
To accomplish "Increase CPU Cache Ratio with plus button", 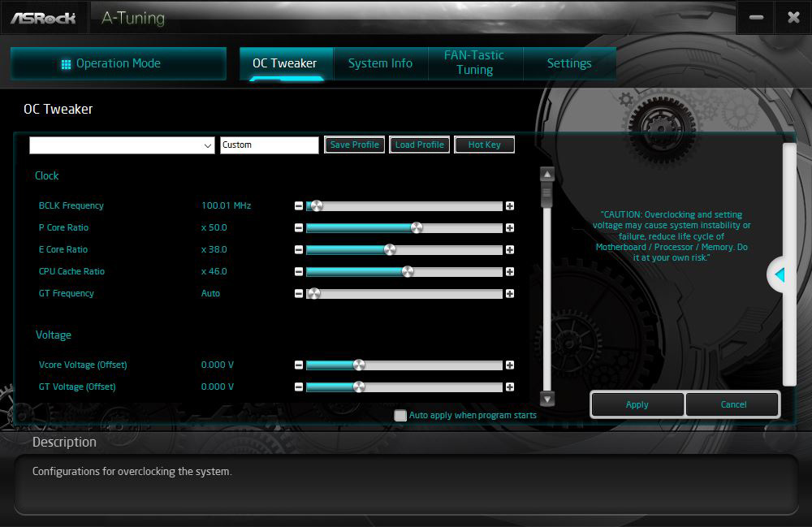I will [x=510, y=272].
